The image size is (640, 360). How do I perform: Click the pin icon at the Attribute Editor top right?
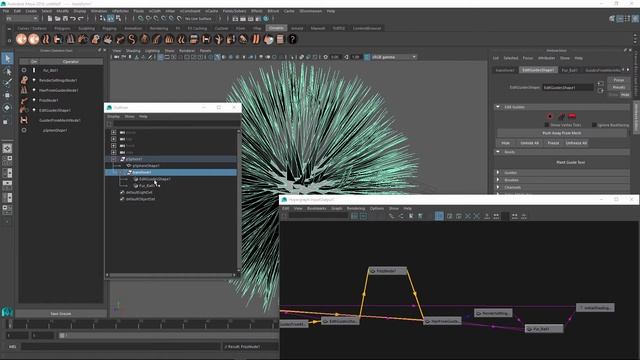625,50
